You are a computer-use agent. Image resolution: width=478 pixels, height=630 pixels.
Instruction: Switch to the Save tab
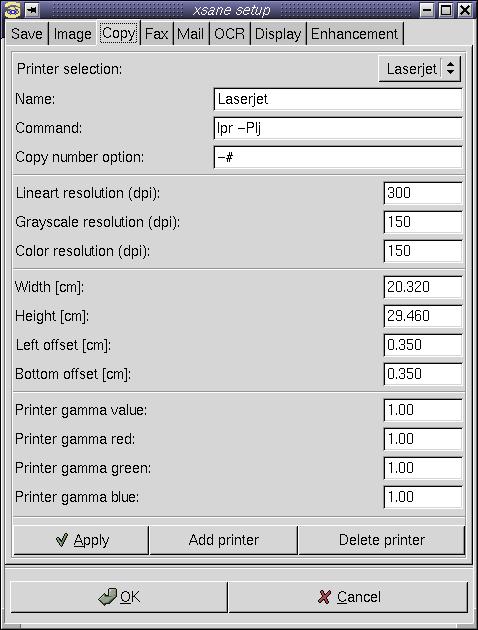27,34
